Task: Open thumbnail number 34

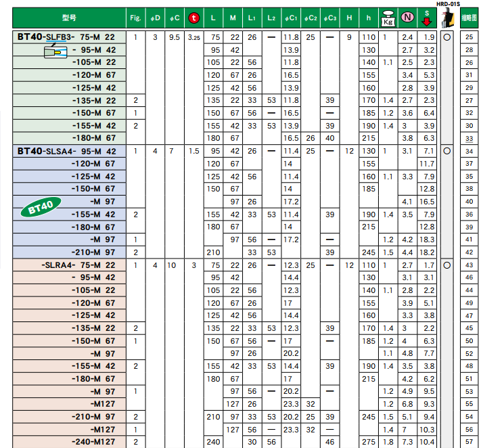Action: (x=469, y=151)
